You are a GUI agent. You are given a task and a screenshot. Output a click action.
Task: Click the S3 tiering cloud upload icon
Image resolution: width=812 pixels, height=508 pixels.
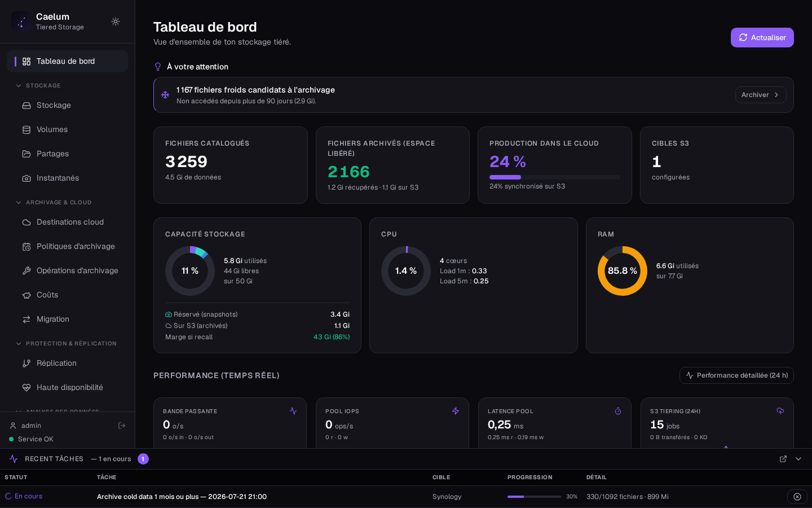coord(780,411)
